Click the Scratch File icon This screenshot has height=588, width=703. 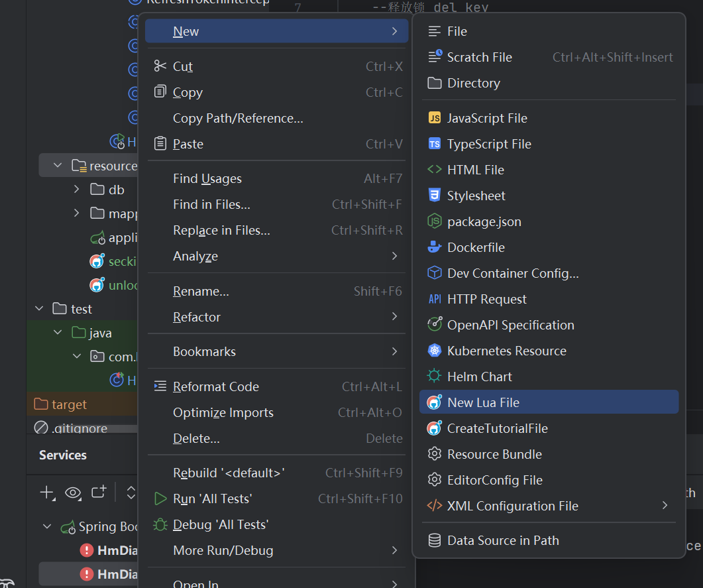coord(435,56)
